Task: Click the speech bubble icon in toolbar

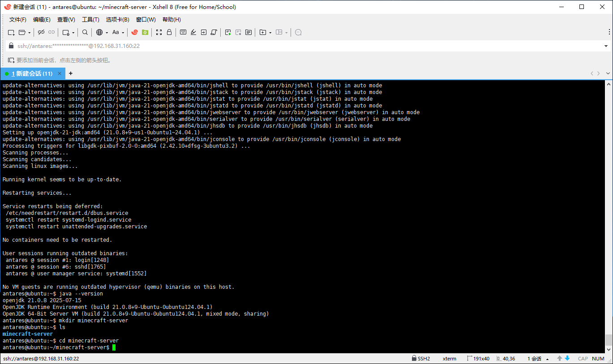Action: (x=299, y=32)
